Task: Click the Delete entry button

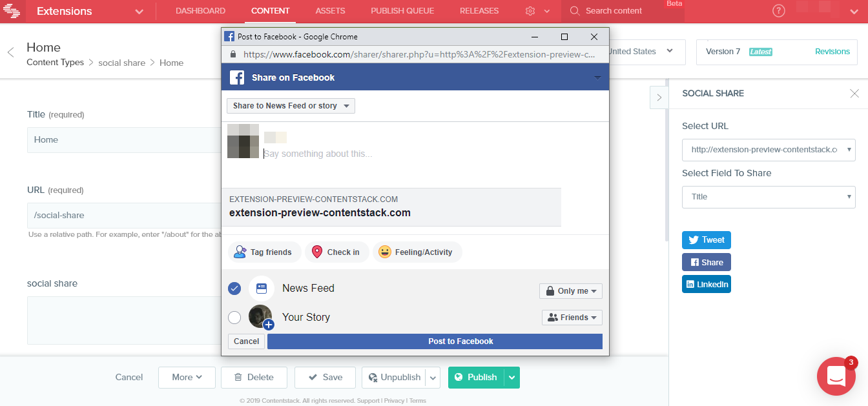Action: click(253, 378)
